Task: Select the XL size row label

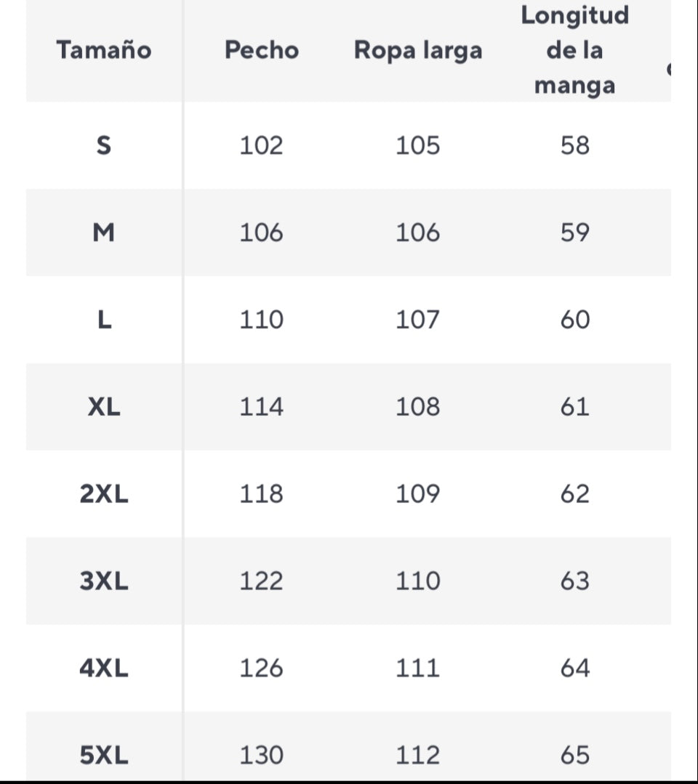Action: coord(104,408)
